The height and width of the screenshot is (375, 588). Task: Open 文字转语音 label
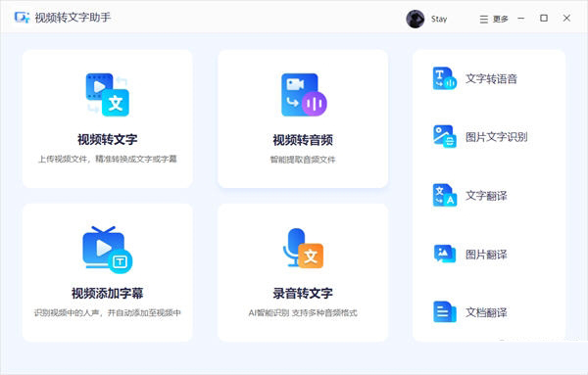pos(491,78)
